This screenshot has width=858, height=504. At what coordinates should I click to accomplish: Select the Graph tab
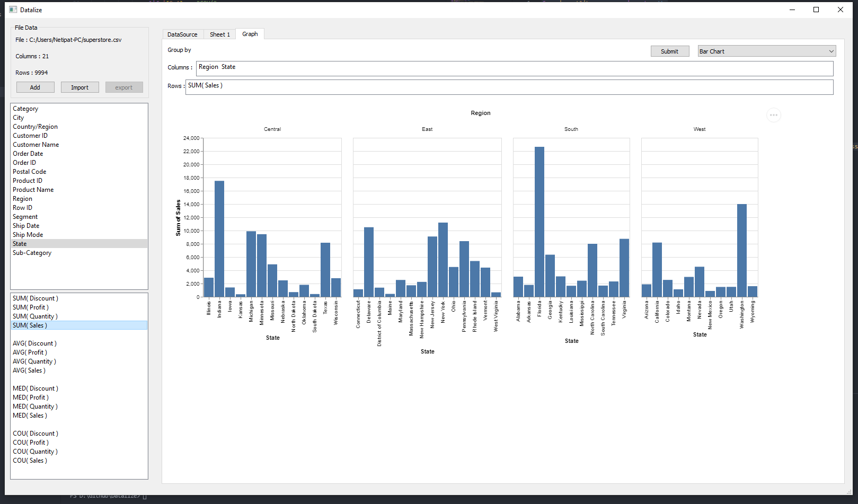(250, 34)
